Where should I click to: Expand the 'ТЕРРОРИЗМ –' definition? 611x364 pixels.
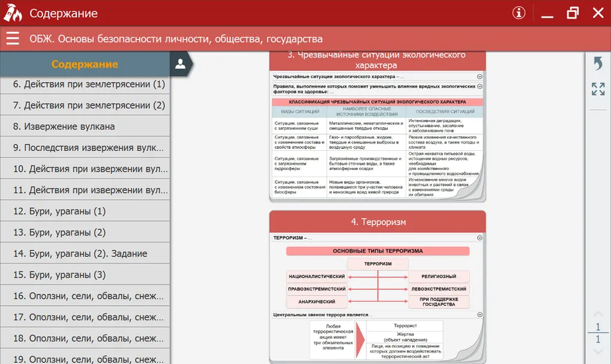(479, 237)
